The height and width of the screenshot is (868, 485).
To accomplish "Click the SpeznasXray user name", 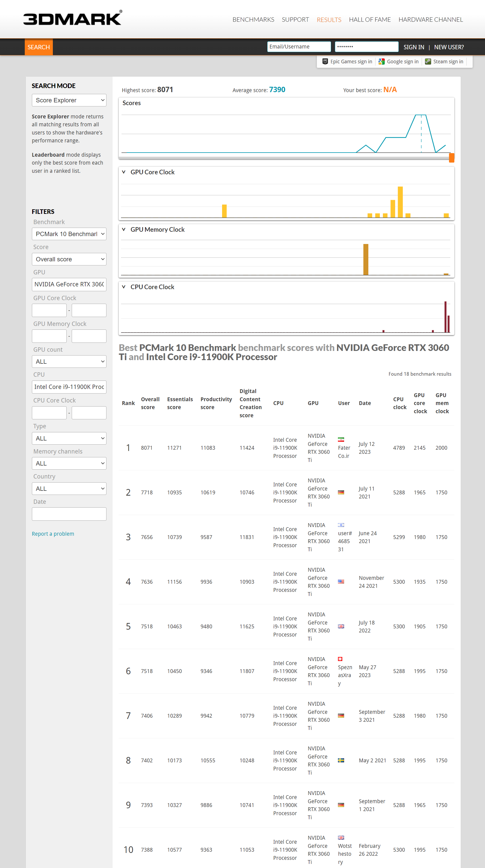I will pyautogui.click(x=345, y=675).
